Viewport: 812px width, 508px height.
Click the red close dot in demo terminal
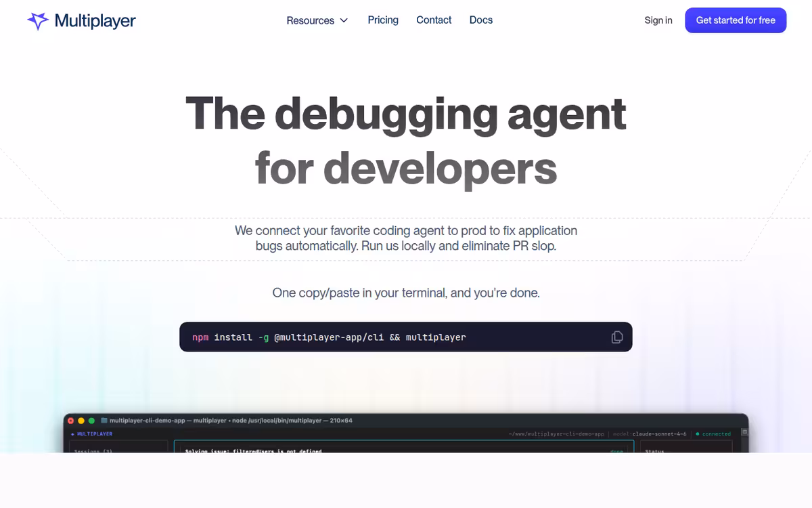pos(70,421)
